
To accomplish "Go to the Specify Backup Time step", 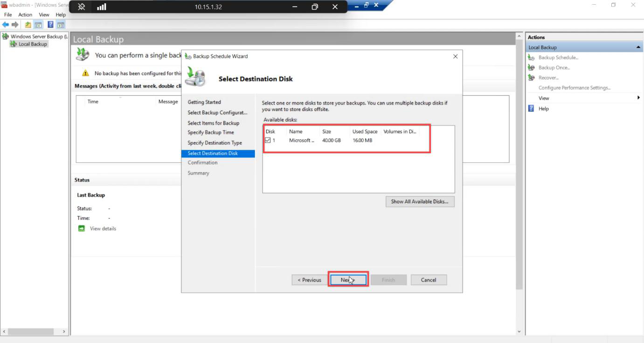I will 211,133.
